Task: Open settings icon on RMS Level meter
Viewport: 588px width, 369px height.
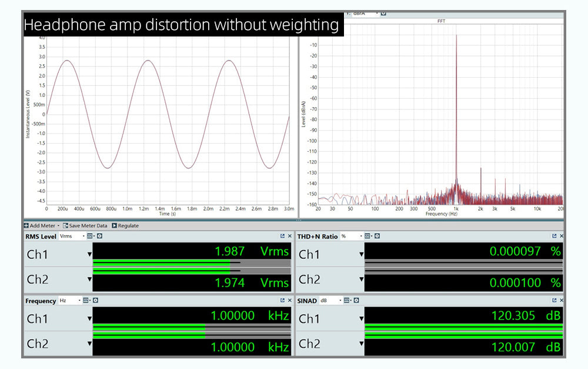Action: pyautogui.click(x=99, y=236)
